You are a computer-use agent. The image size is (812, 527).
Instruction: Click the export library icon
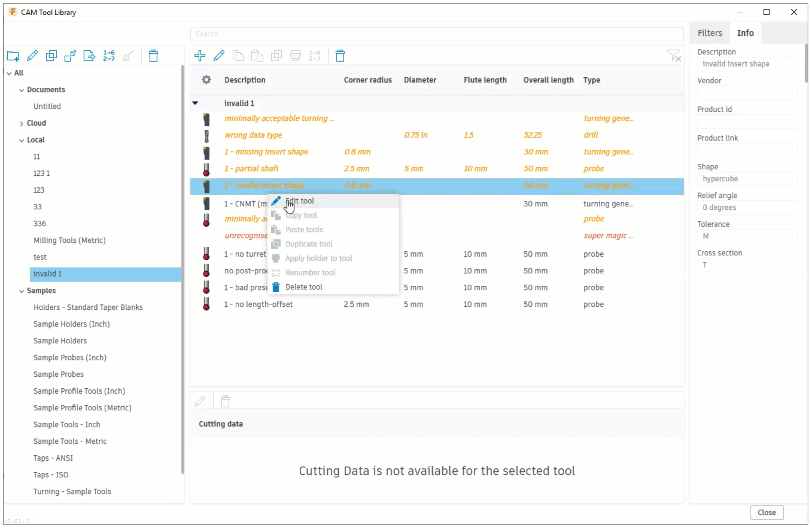click(x=89, y=56)
